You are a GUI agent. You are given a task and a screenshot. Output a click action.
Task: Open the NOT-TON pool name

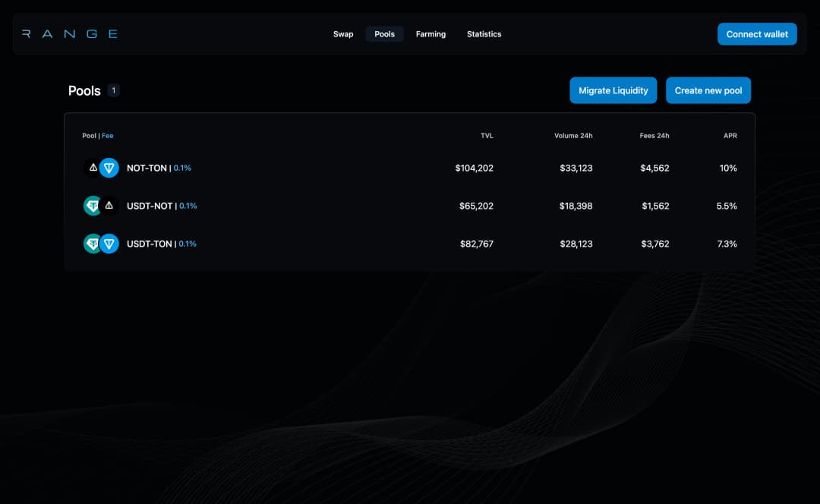[147, 168]
